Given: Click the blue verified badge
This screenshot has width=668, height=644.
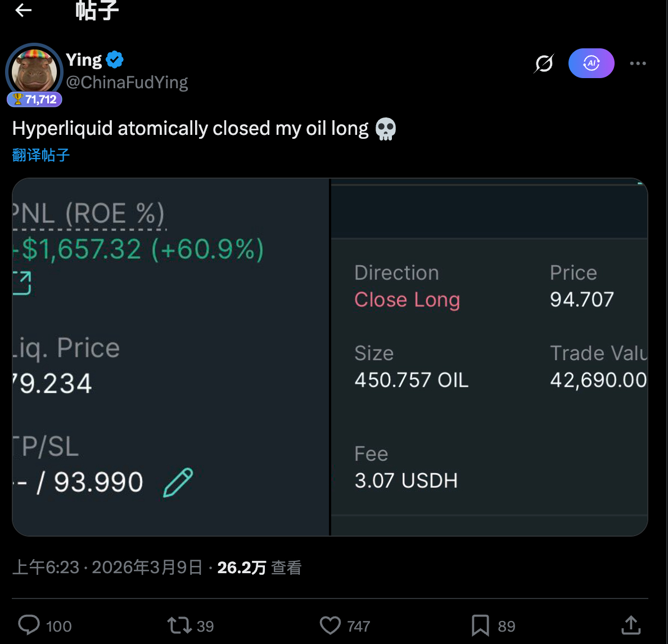Looking at the screenshot, I should [115, 59].
